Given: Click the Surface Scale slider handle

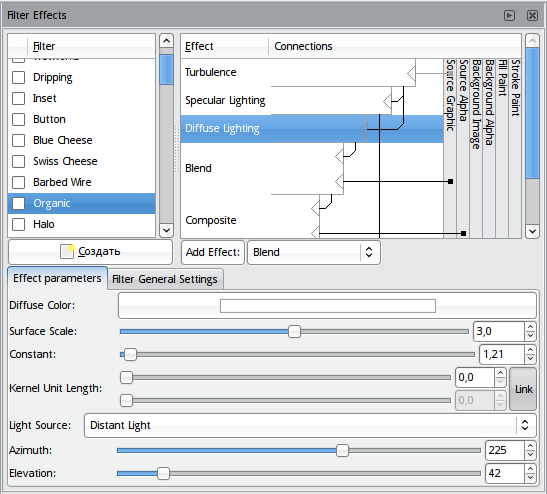Looking at the screenshot, I should pos(294,331).
